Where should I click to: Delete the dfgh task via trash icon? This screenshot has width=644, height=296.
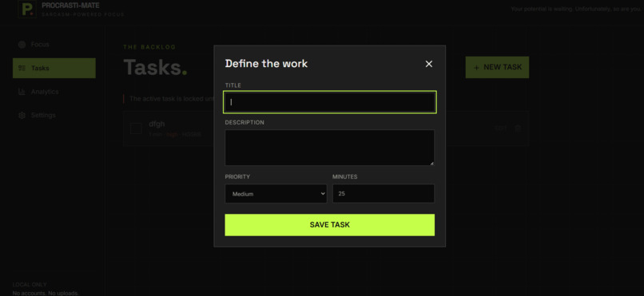coord(518,128)
